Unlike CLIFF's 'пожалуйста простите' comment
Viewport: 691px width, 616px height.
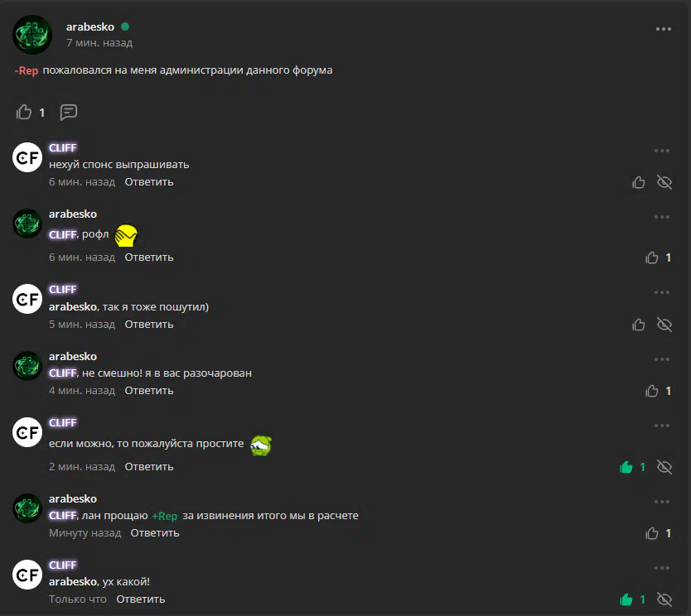pos(626,467)
